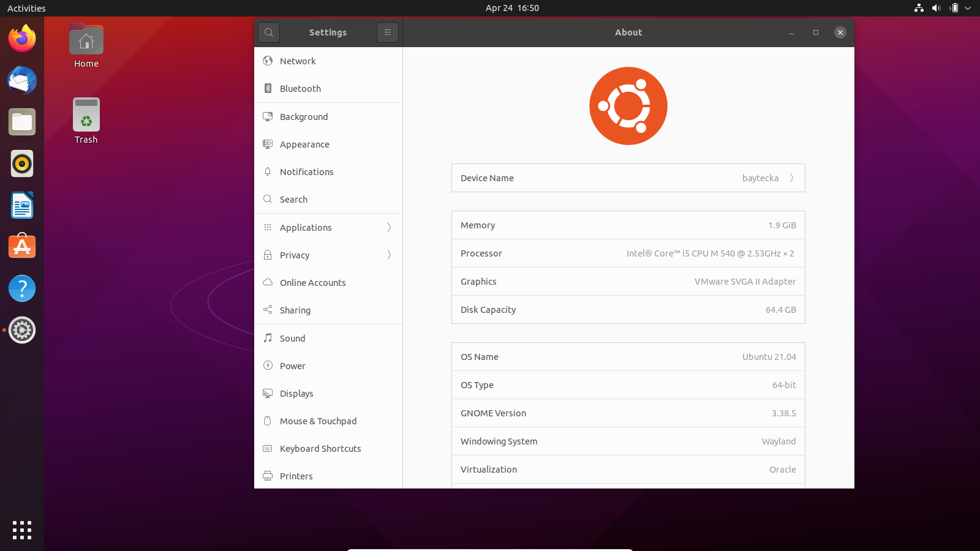Go to Appearance settings
Screen dimensions: 980x551
click(328, 144)
